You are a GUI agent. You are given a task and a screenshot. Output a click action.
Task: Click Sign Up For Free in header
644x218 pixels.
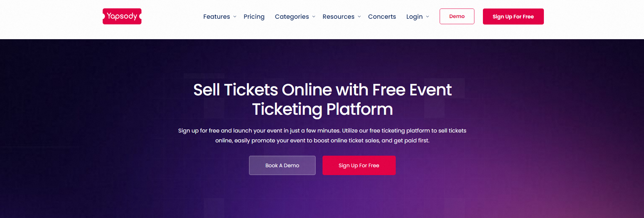(513, 16)
